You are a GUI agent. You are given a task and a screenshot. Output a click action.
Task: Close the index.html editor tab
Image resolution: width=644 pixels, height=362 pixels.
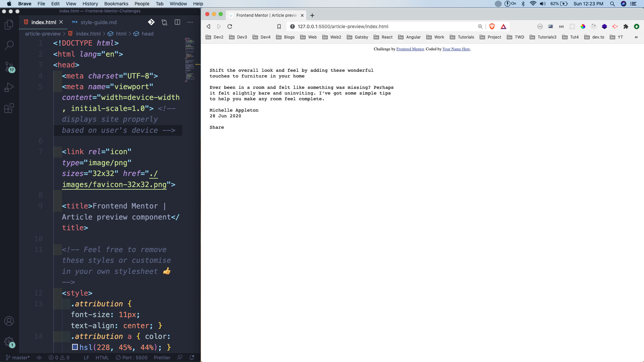(x=61, y=22)
